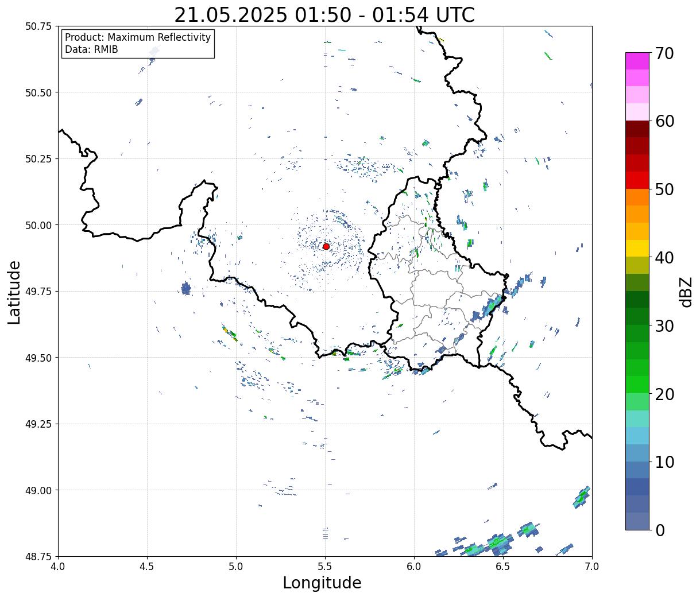Click the bright green 20 dBZ swatch
Viewport: 700px width, 597px height.
pyautogui.click(x=637, y=385)
